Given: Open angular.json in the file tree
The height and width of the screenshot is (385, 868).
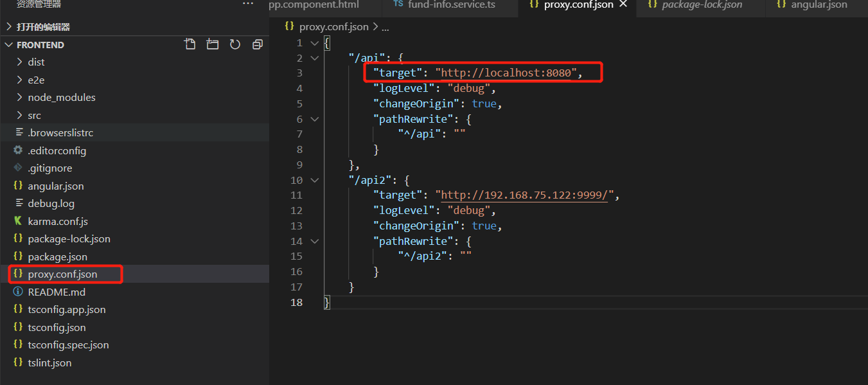Looking at the screenshot, I should 134,186.
